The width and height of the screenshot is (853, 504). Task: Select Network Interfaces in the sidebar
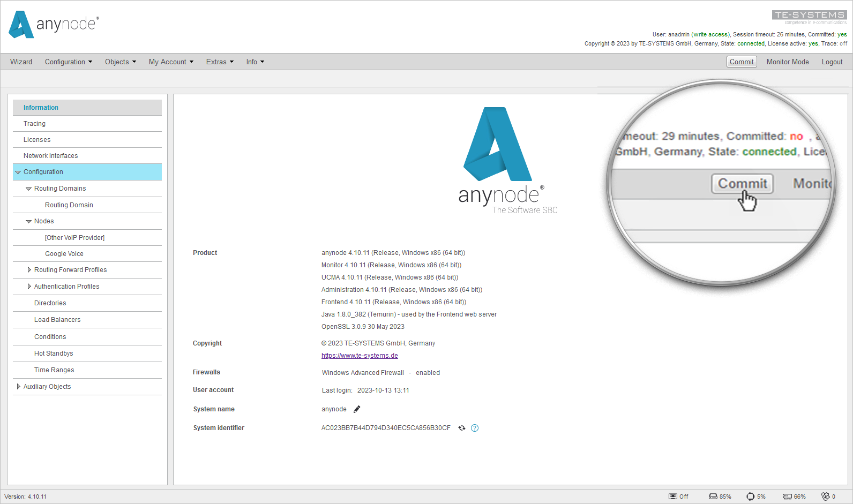coord(87,156)
